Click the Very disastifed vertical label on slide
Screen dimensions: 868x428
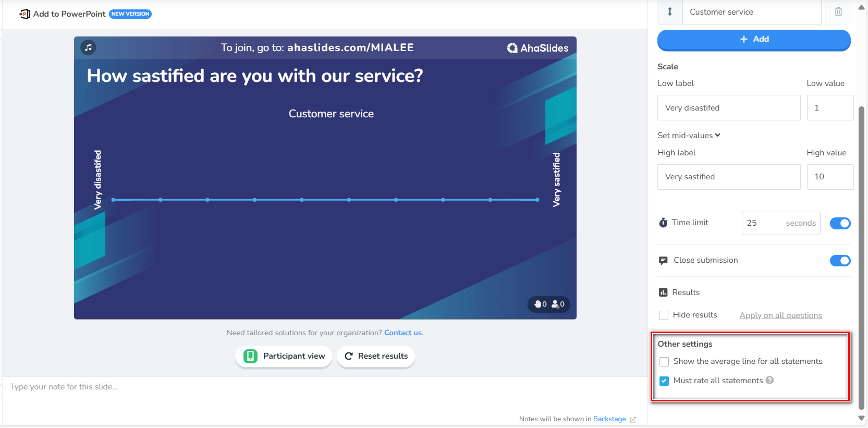pyautogui.click(x=97, y=180)
